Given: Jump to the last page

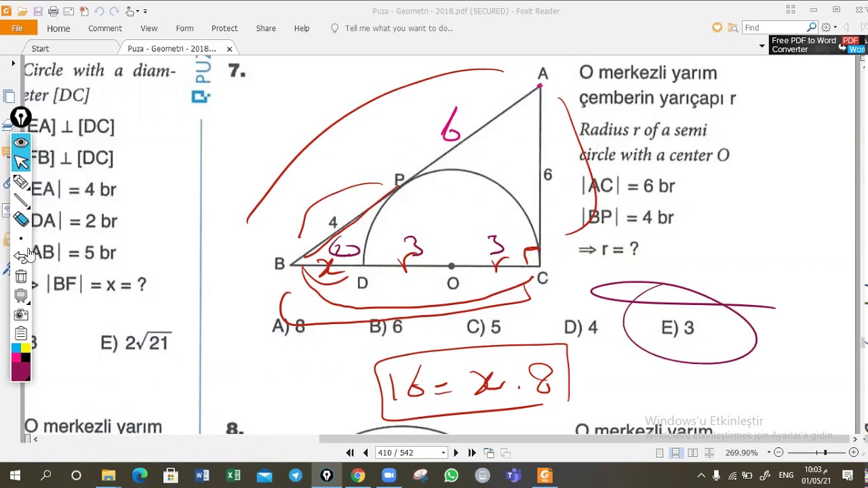Looking at the screenshot, I should 472,453.
